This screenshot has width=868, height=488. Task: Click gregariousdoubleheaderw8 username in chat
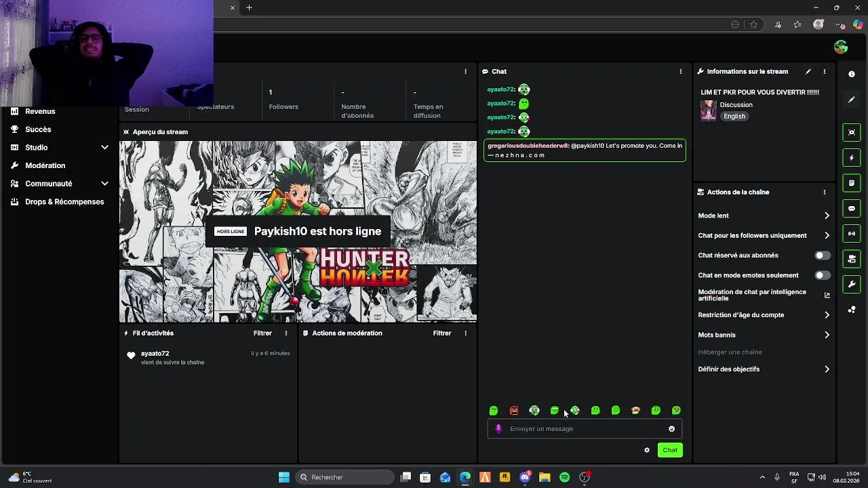[x=528, y=146]
